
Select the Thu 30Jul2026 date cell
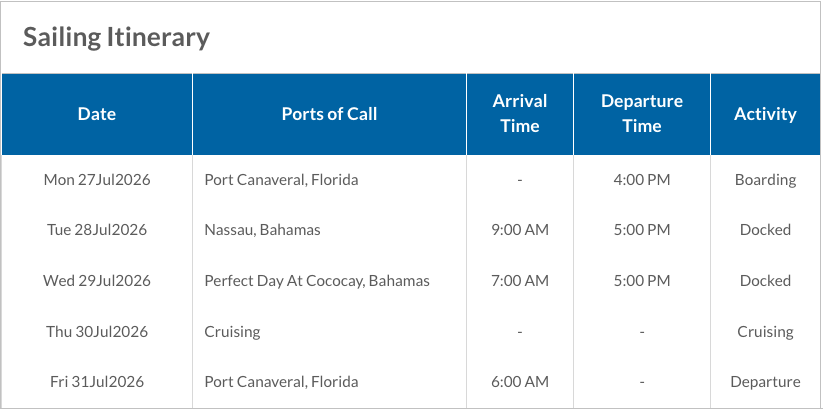pos(97,332)
